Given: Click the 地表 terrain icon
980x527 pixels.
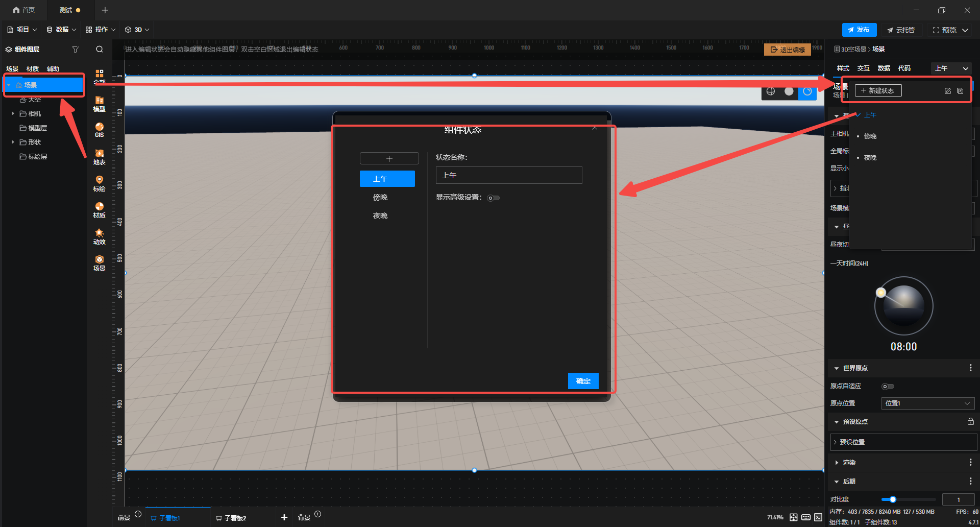Looking at the screenshot, I should [99, 157].
